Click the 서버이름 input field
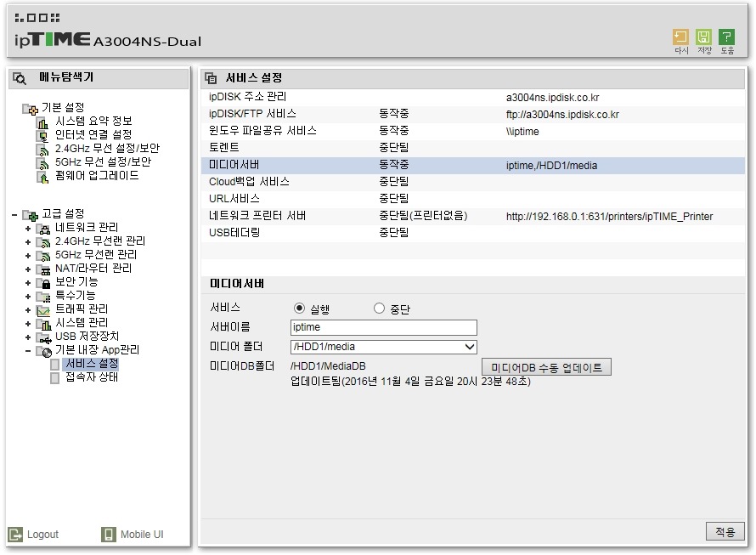Image resolution: width=756 pixels, height=555 pixels. coord(384,327)
